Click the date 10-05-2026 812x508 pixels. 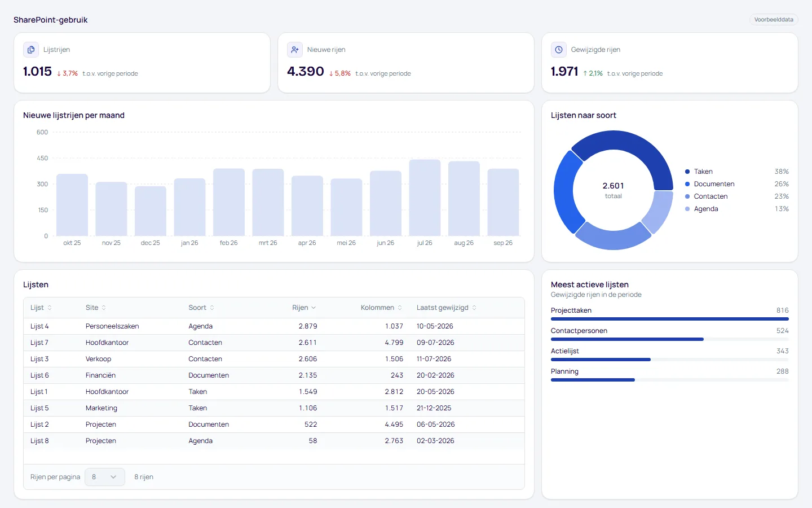point(435,326)
